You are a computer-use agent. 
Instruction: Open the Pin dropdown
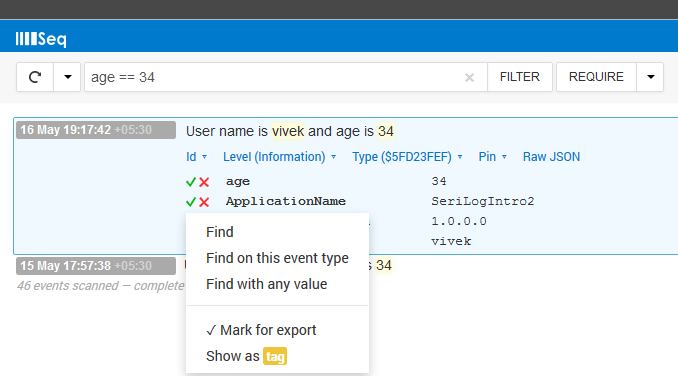[493, 157]
